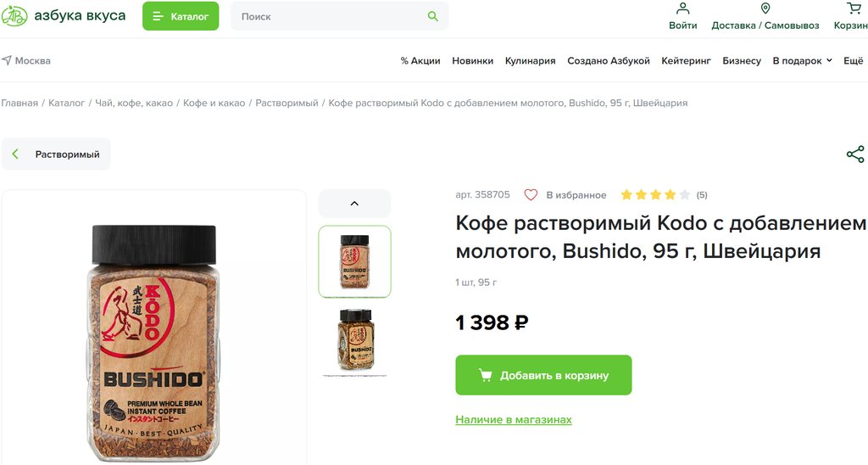
Task: Click the search magnifier icon
Action: [x=433, y=16]
